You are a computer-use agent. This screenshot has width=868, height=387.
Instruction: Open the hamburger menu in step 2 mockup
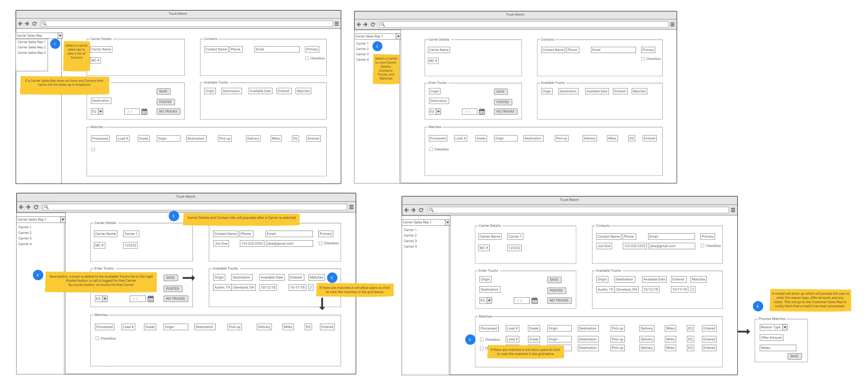672,24
